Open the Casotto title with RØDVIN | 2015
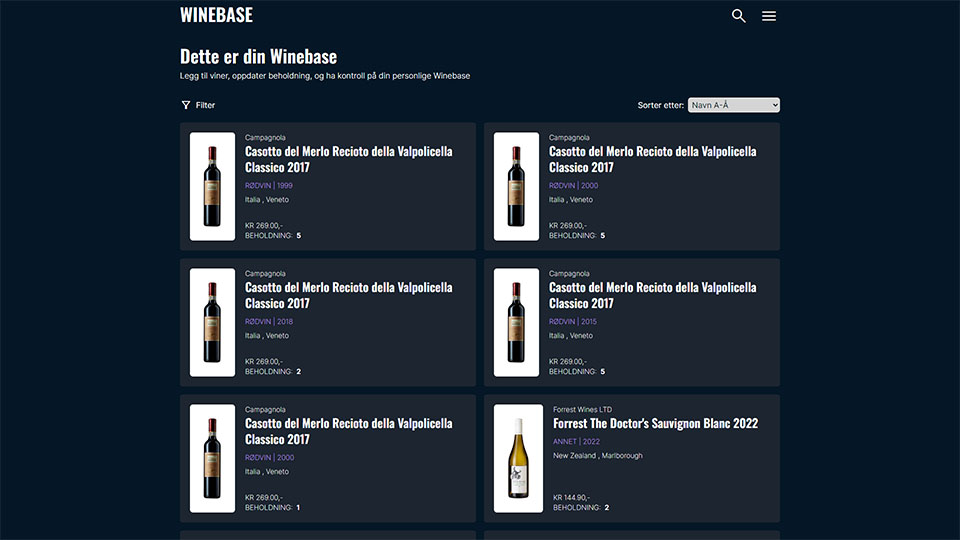Viewport: 960px width, 540px height. 652,295
